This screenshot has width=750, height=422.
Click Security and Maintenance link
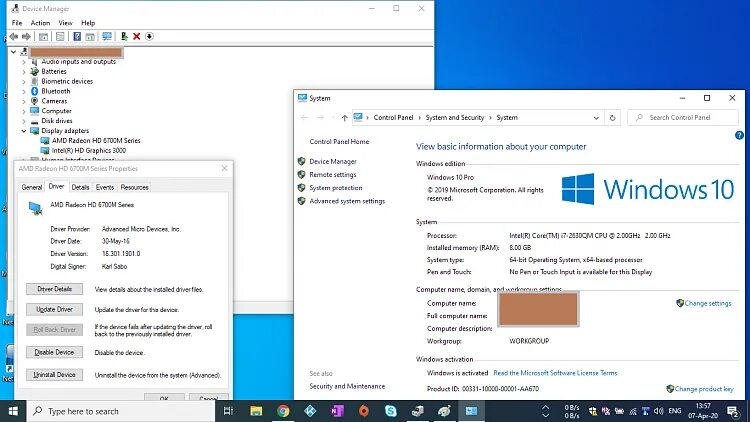click(x=347, y=386)
